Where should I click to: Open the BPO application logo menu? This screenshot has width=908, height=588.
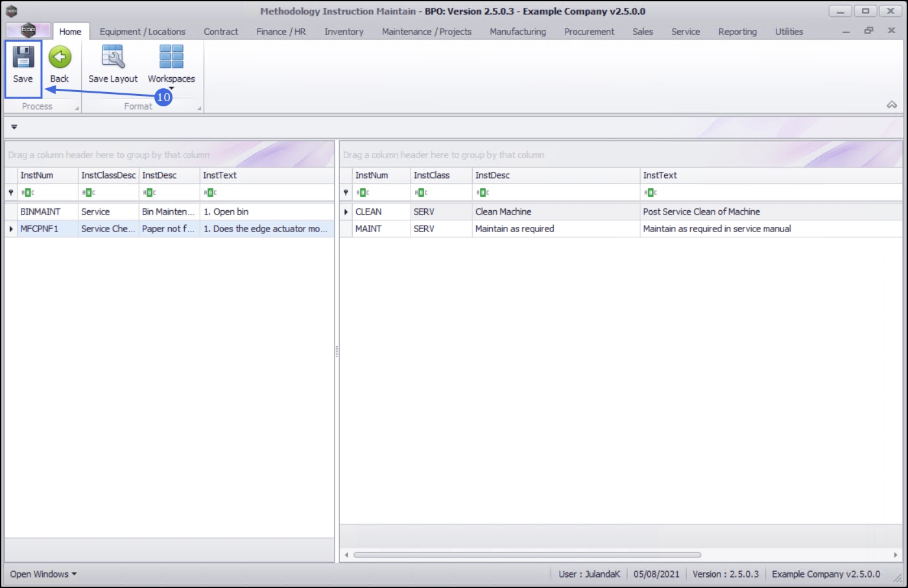coord(28,30)
